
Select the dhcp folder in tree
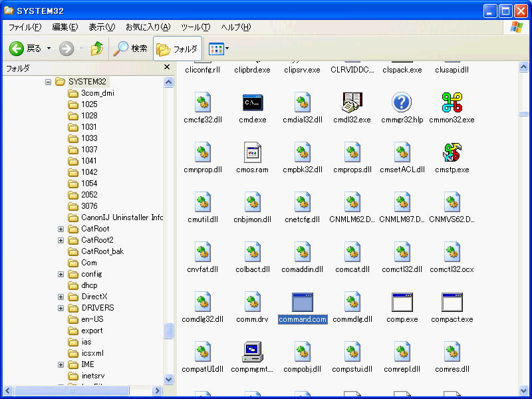click(82, 285)
